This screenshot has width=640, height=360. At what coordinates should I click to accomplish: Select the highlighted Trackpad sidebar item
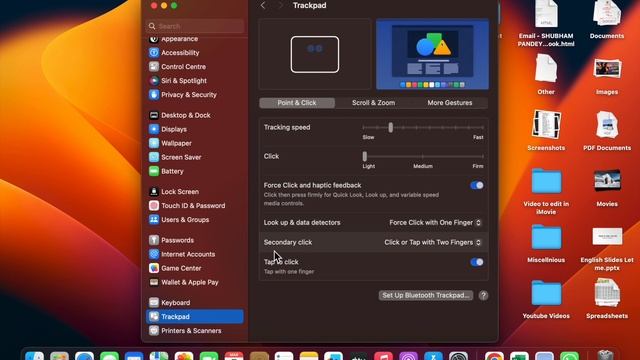coord(195,316)
